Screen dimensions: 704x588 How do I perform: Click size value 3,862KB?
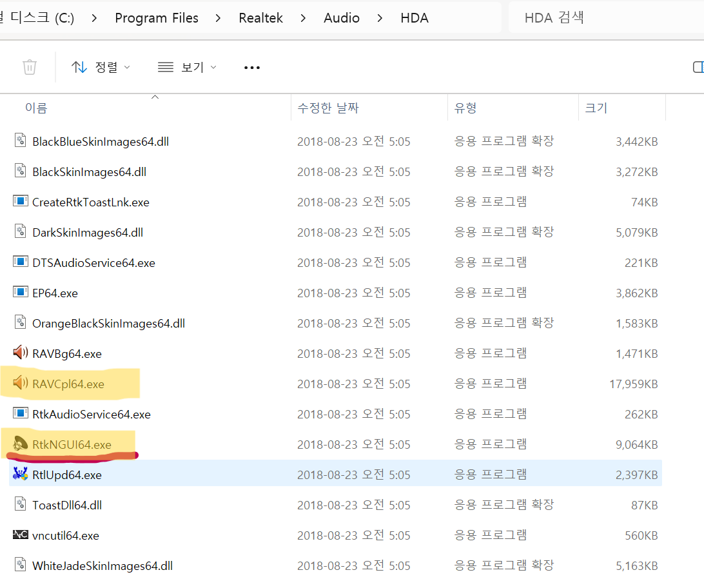tap(637, 293)
